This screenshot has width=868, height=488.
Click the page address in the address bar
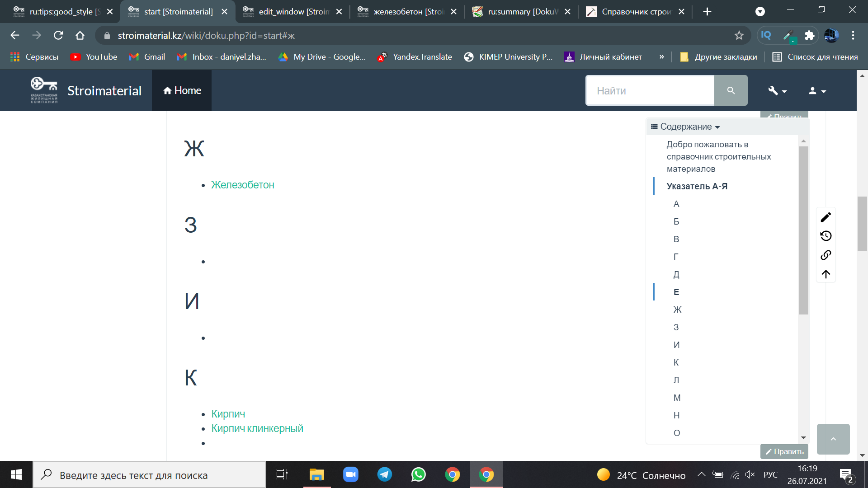click(206, 35)
